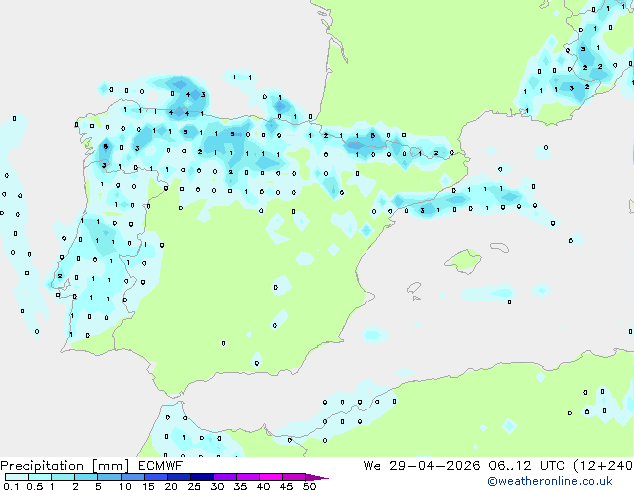Click the 0.1–0.5 mm palest legend swatch
This screenshot has width=634, height=490.
click(x=17, y=477)
